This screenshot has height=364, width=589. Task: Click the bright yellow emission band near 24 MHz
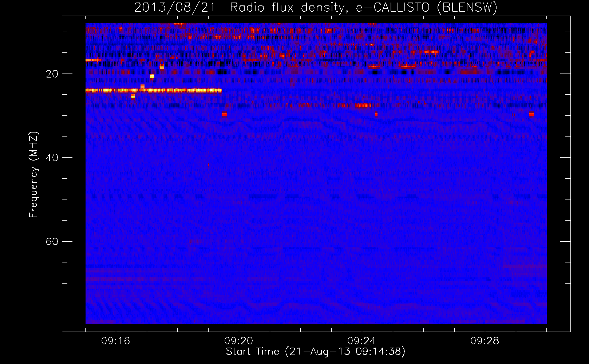pyautogui.click(x=154, y=91)
